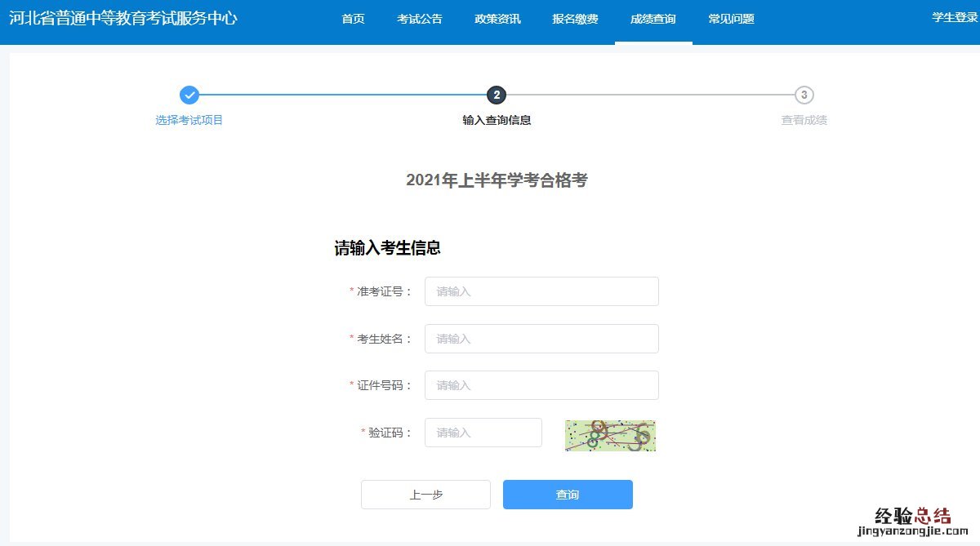
Task: Click the 验证码 captcha input box
Action: (x=483, y=433)
